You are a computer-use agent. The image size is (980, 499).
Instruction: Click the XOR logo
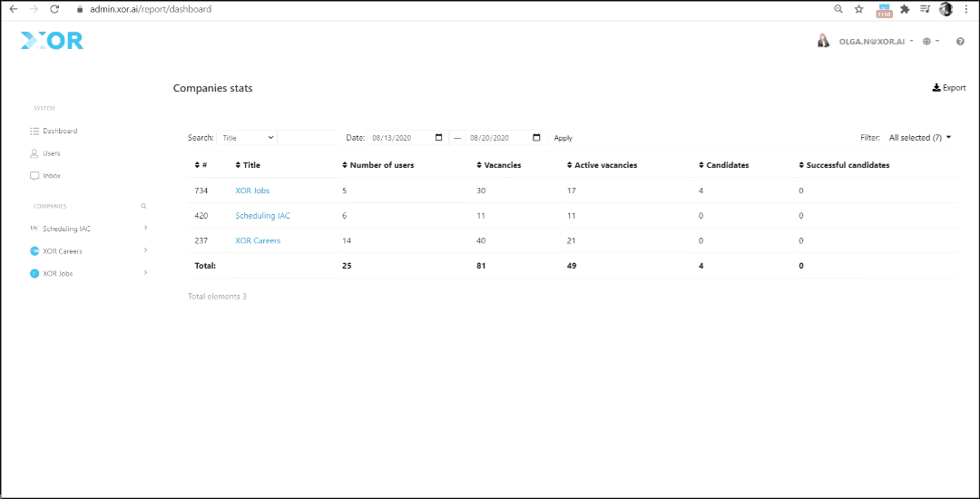[52, 41]
